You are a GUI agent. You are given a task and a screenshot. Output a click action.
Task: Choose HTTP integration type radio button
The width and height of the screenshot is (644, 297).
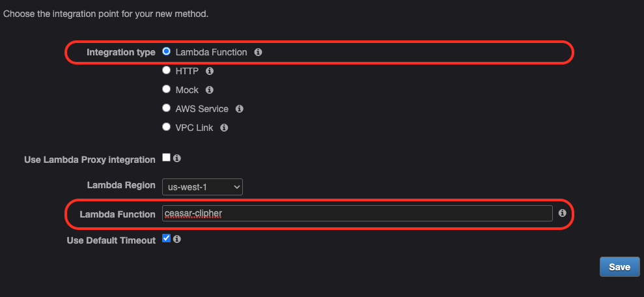[x=166, y=70]
